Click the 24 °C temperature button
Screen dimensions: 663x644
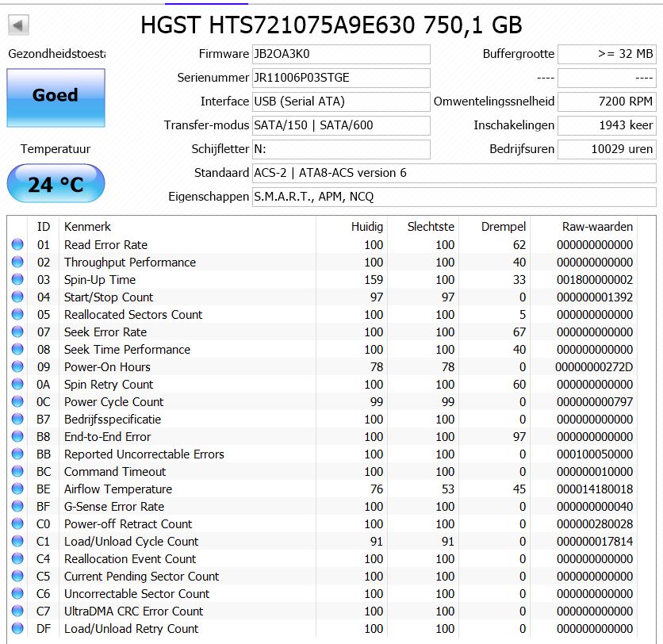[56, 183]
